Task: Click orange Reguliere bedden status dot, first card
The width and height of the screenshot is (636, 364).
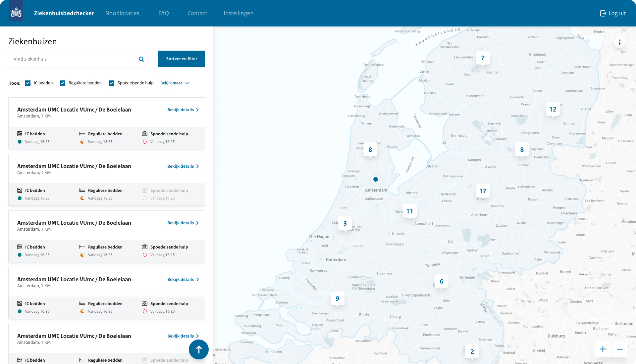Action: (82, 142)
